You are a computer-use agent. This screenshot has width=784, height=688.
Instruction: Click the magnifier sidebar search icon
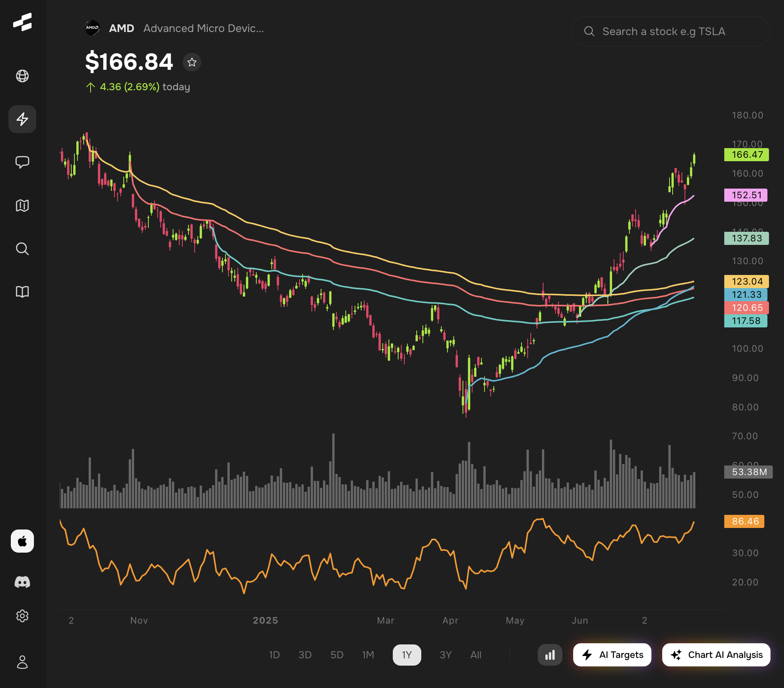point(22,249)
